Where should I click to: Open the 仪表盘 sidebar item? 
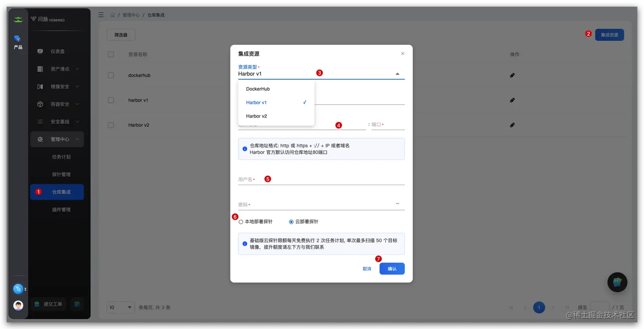(x=57, y=51)
